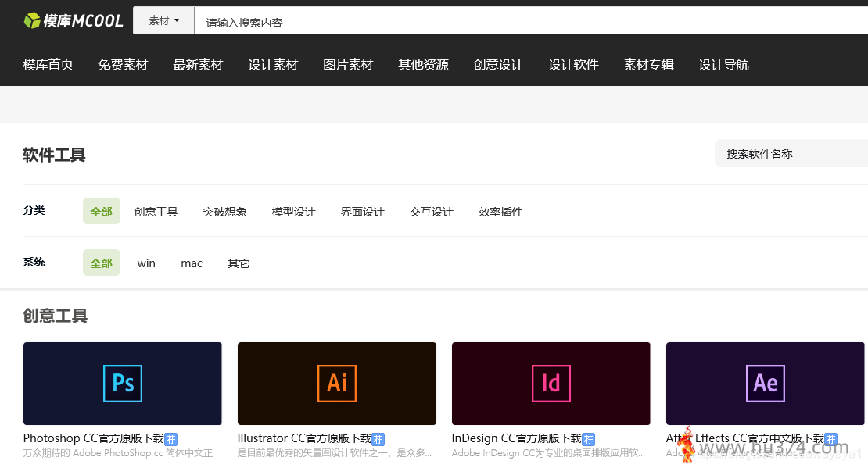Open the Illustrator CC官方原版下载 link

coord(304,438)
